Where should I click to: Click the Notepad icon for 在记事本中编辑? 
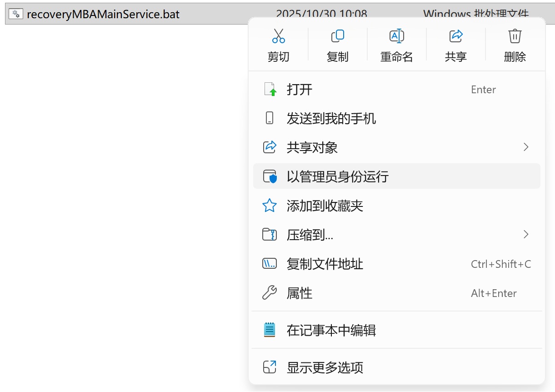270,330
